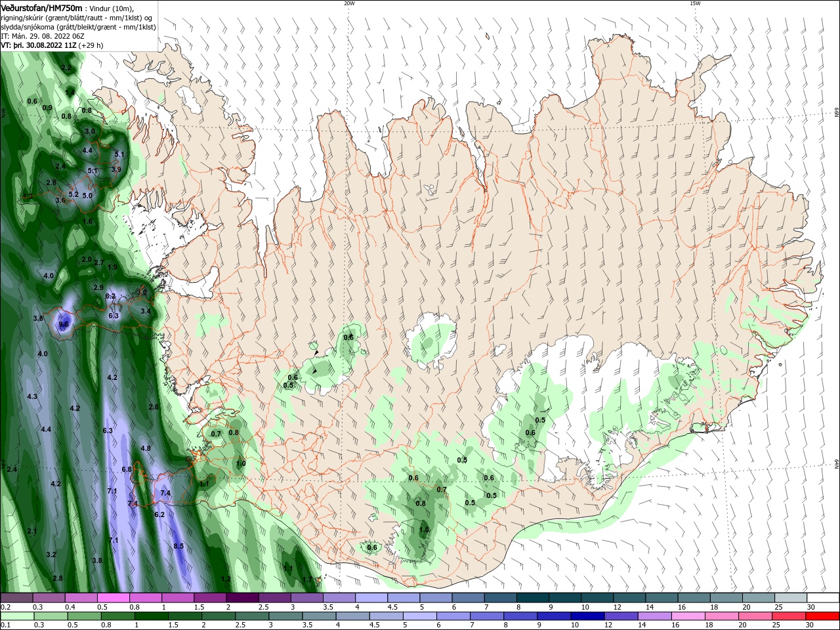Click the lavender 4 snow legend swatch

(371, 598)
